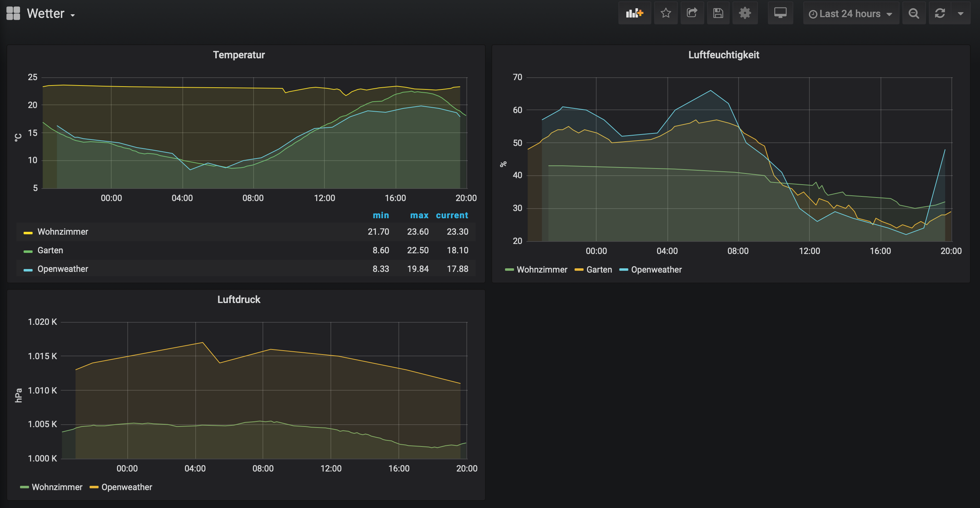Sort the Temperatur legend by max column
980x508 pixels.
(419, 215)
